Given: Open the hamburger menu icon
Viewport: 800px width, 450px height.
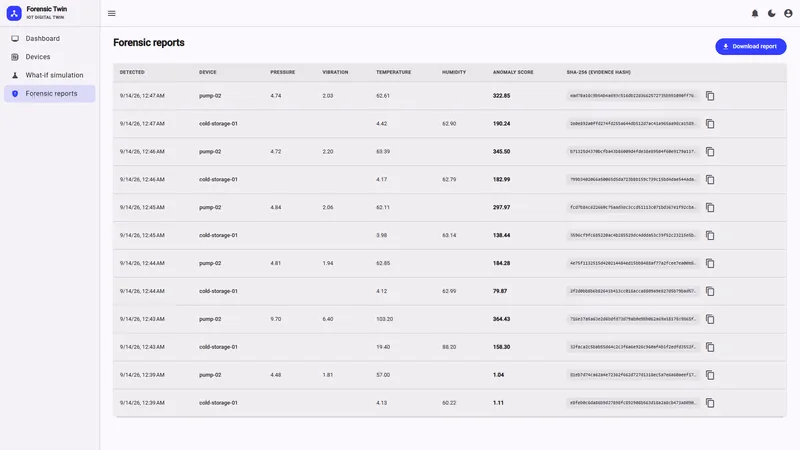Looking at the screenshot, I should click(112, 13).
